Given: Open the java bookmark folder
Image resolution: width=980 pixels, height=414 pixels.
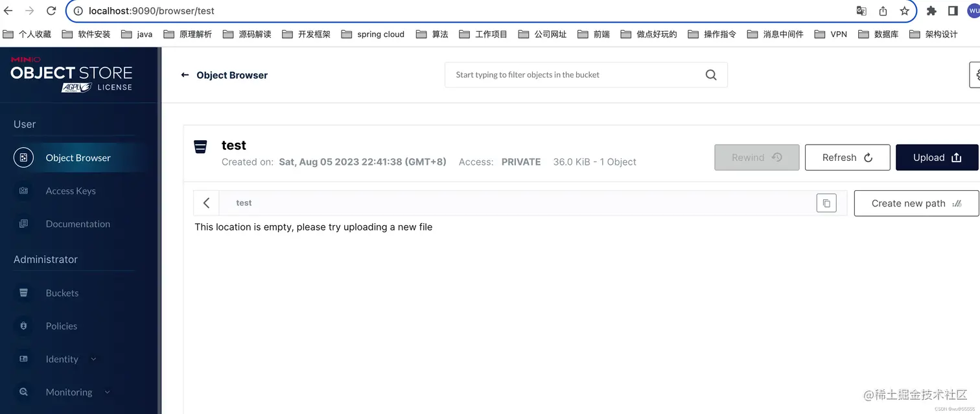Looking at the screenshot, I should (x=137, y=34).
